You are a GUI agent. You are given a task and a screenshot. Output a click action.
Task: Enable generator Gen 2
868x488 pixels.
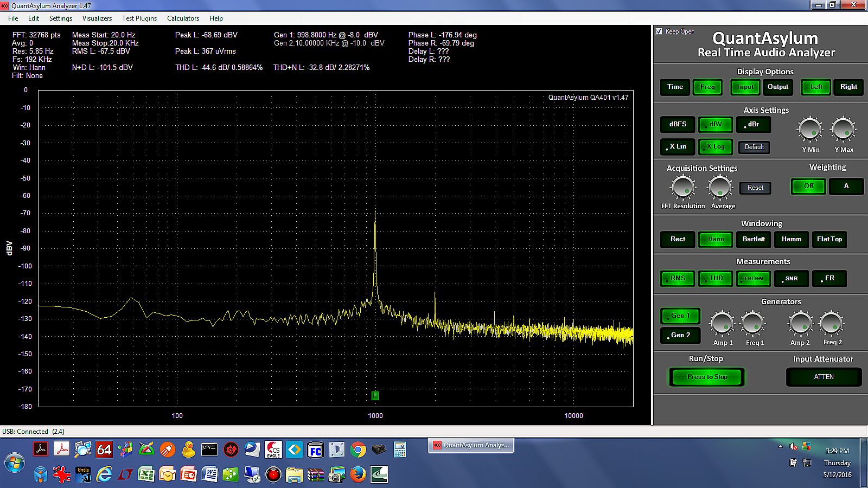coord(680,336)
